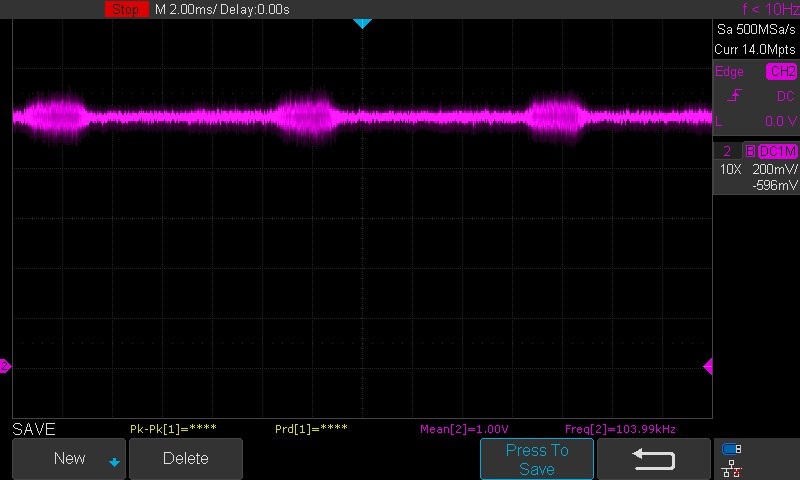This screenshot has height=480, width=800.
Task: Click the Mean[2]=1.00V measurement
Action: point(464,430)
